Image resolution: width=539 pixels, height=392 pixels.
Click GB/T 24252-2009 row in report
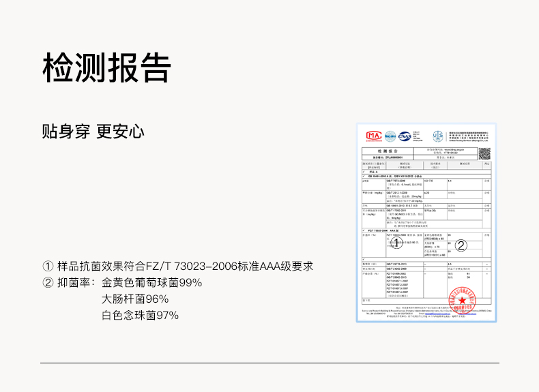pyautogui.click(x=426, y=269)
